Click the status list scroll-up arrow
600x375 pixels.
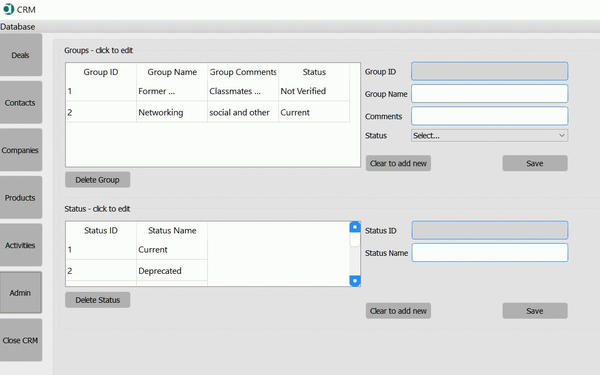[355, 227]
